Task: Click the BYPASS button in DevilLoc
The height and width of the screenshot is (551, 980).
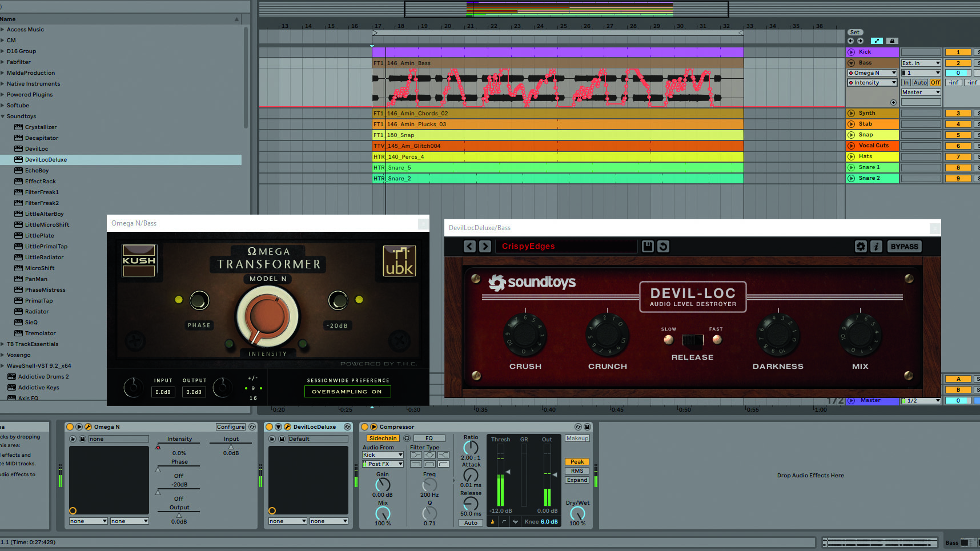Action: click(x=905, y=247)
